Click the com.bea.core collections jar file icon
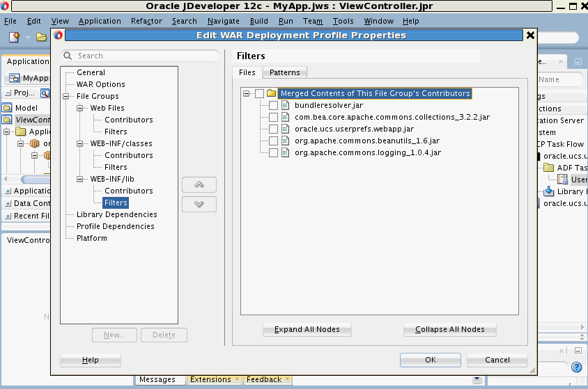588x389 pixels. pos(286,117)
